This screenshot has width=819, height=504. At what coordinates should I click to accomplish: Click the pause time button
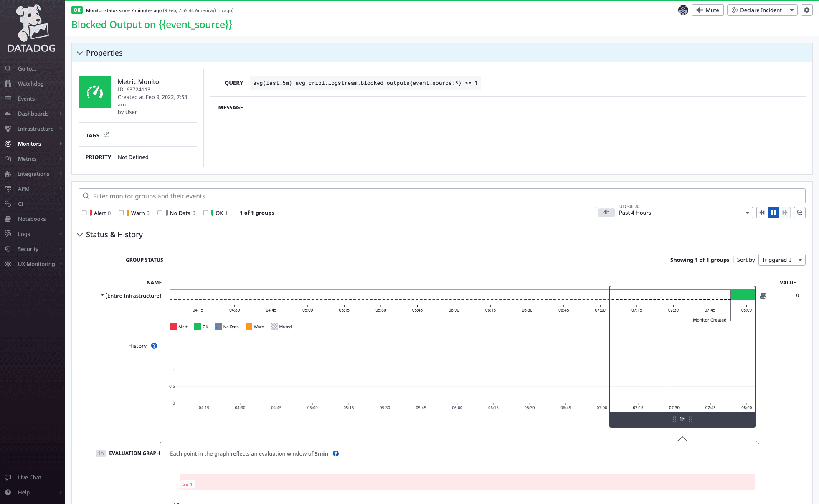click(x=773, y=213)
